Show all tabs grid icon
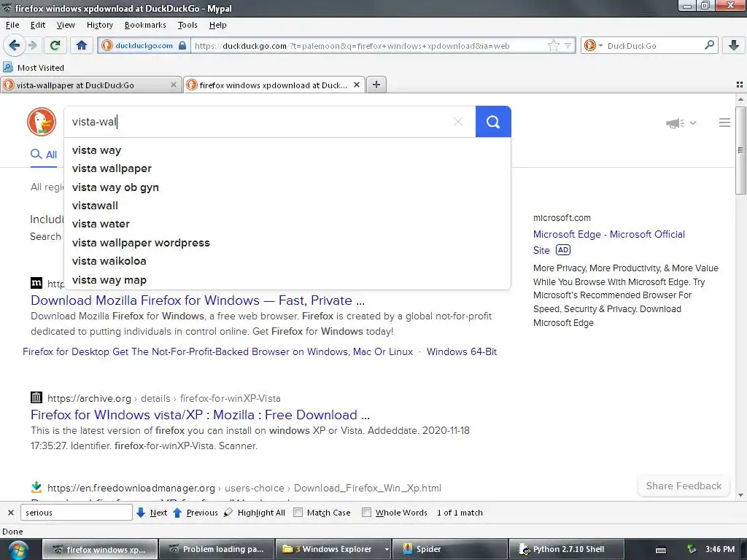 tap(740, 85)
